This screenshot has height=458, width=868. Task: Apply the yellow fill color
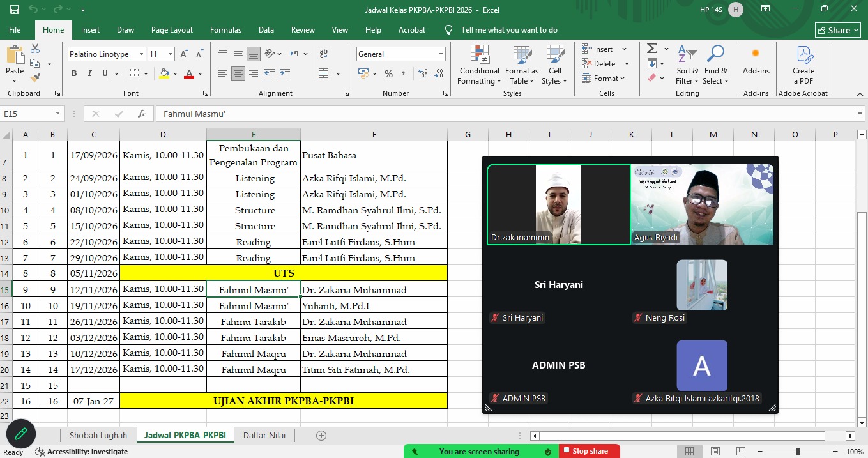(x=164, y=73)
